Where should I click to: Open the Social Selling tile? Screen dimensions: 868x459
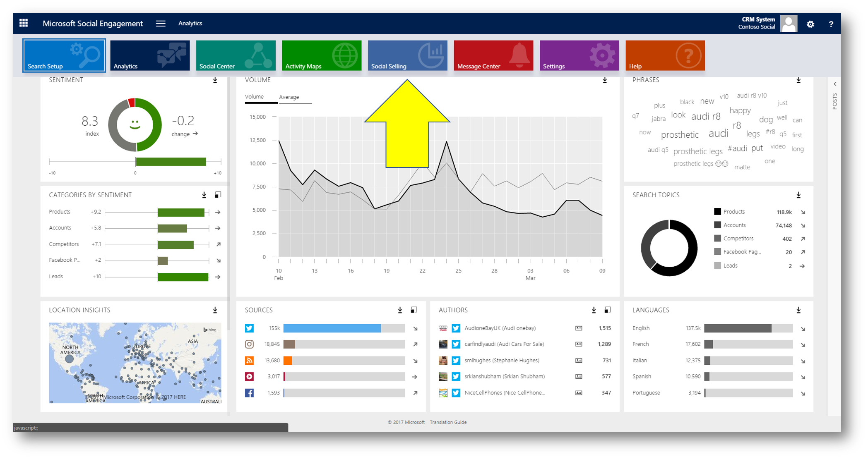pyautogui.click(x=407, y=55)
